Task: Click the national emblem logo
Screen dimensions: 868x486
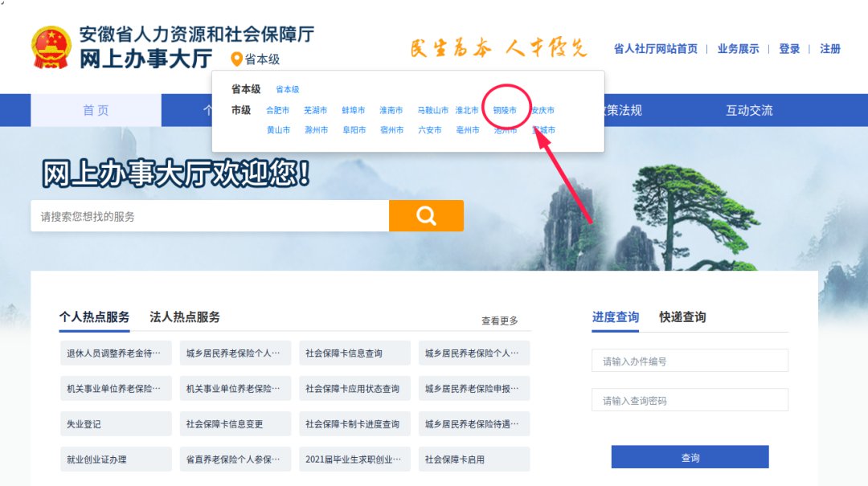Action: pyautogui.click(x=51, y=47)
